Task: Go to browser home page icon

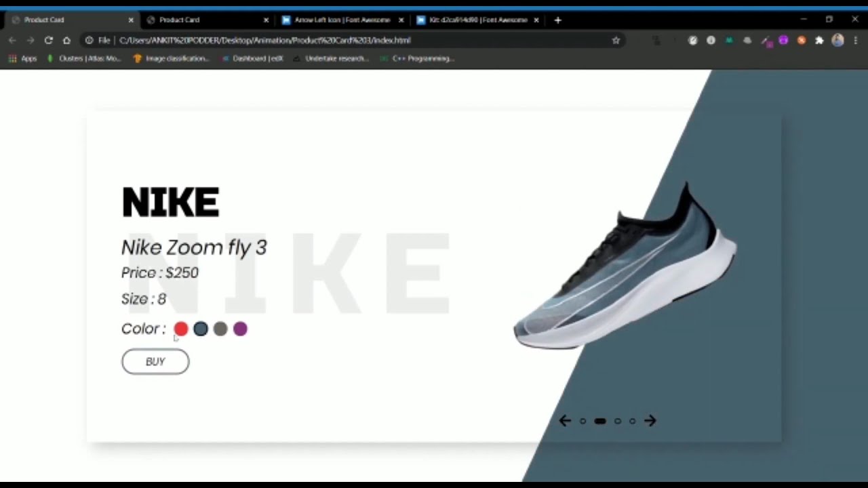Action: coord(66,41)
